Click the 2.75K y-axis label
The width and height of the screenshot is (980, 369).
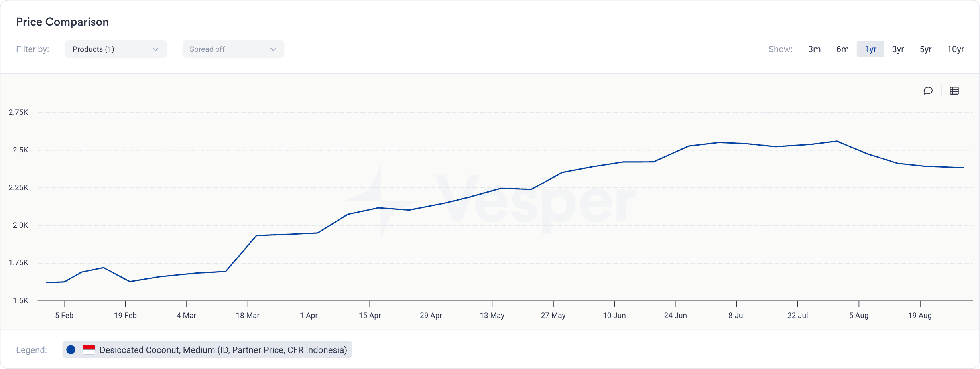point(18,112)
